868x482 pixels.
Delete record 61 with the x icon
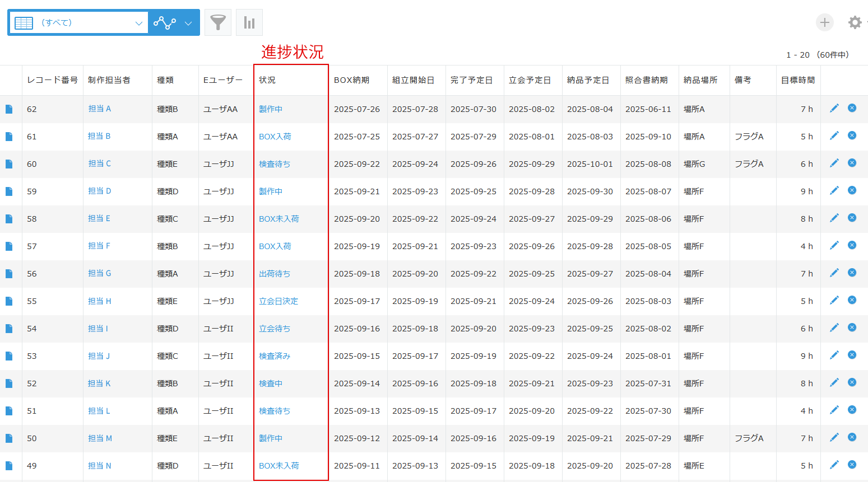pos(852,135)
